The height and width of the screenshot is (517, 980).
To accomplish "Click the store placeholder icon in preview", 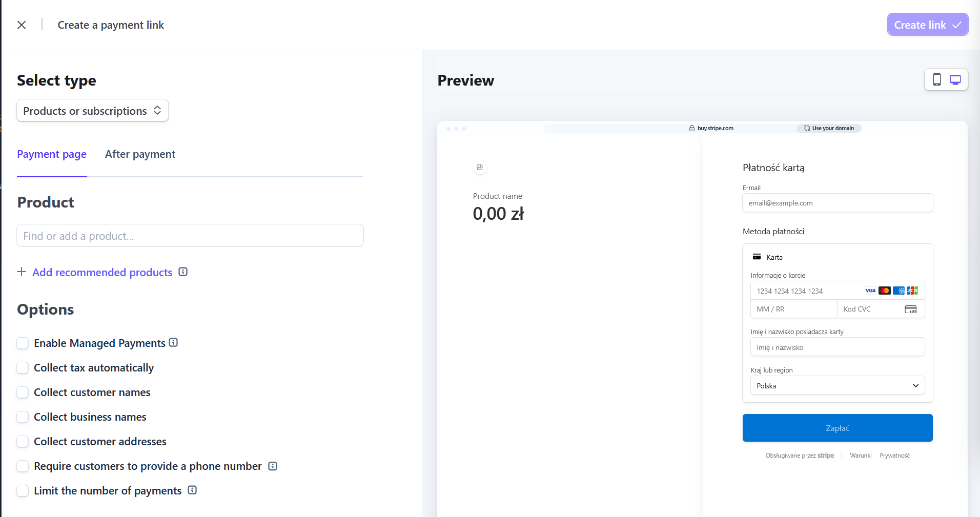I will (x=480, y=167).
